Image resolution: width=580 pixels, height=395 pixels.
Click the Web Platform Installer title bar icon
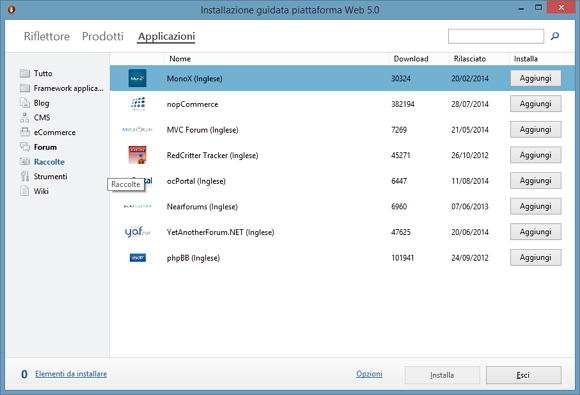click(x=11, y=9)
